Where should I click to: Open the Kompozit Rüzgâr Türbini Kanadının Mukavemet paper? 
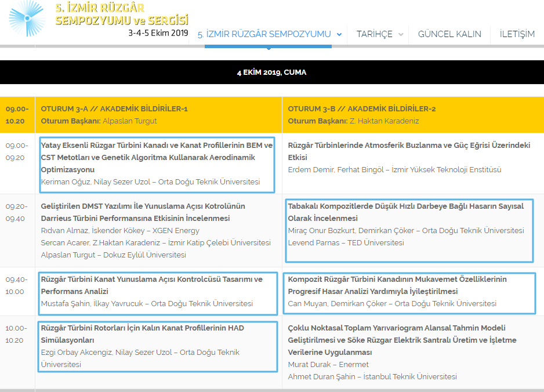tap(397, 285)
